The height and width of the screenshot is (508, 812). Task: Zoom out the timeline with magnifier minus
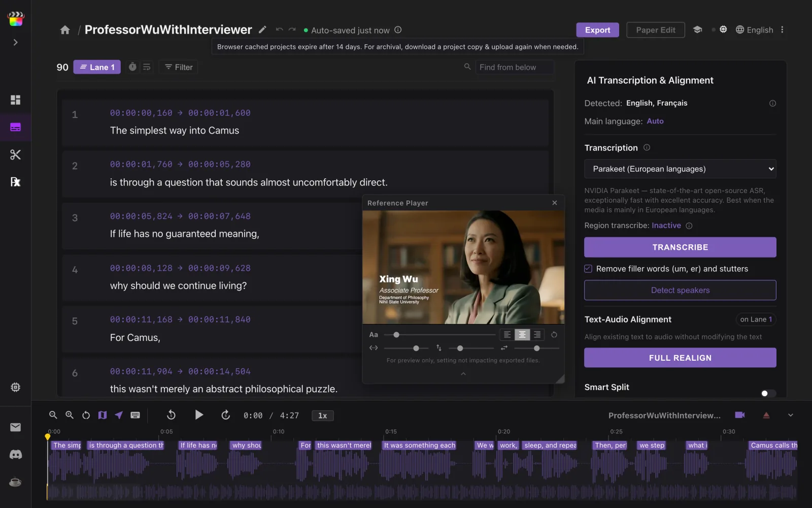pos(53,415)
